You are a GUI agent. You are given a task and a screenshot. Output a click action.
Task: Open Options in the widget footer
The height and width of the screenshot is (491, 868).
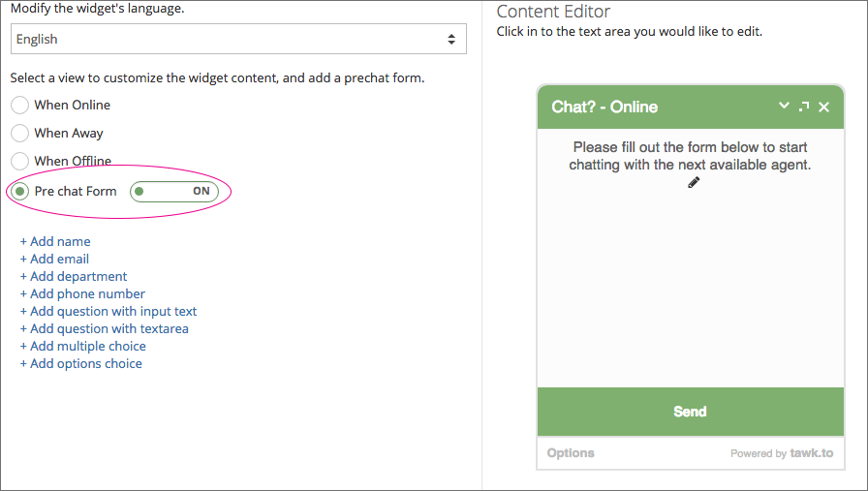pos(571,453)
